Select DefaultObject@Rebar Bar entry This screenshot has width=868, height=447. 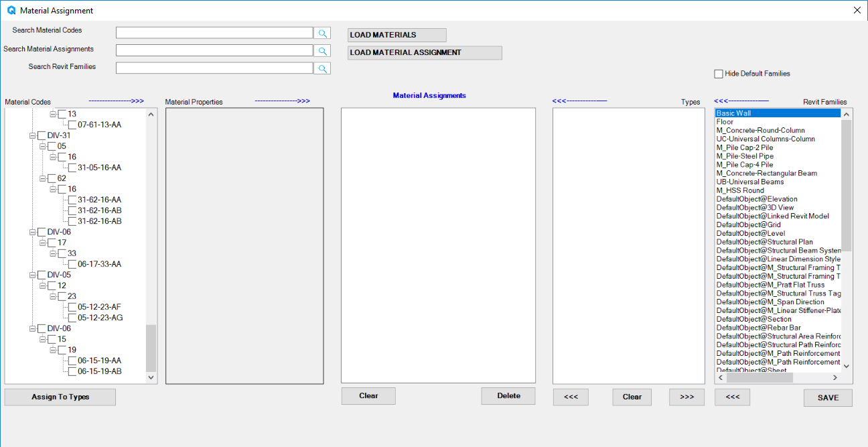coord(778,328)
